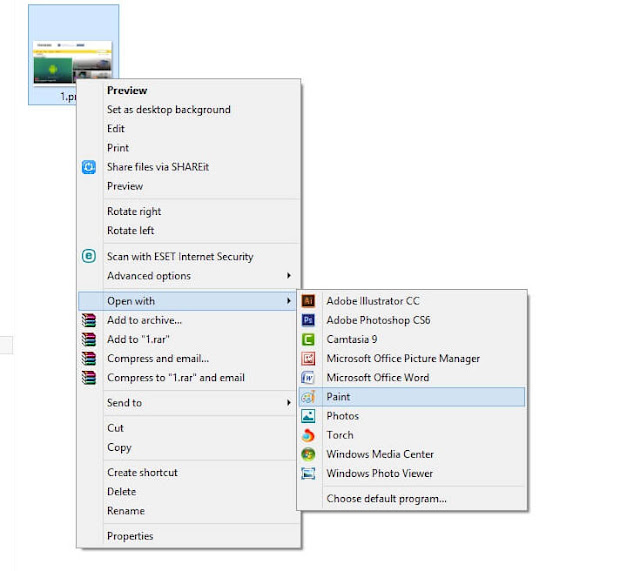Expand the Send to submenu arrow
Screen dimensions: 640x571
point(289,403)
